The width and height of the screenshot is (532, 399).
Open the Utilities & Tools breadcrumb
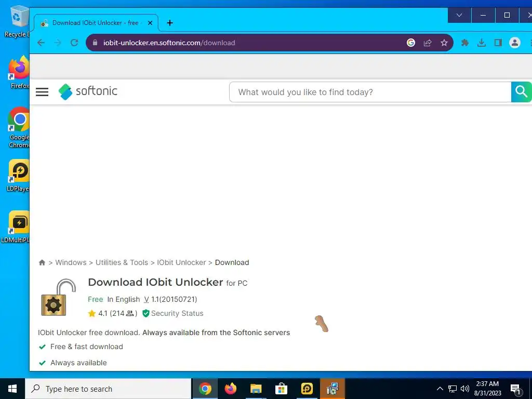(122, 262)
